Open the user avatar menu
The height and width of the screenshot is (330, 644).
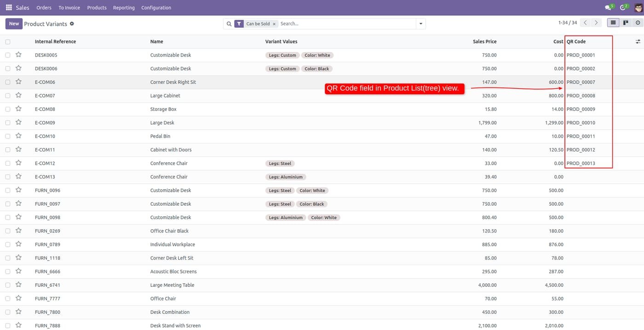[638, 7]
